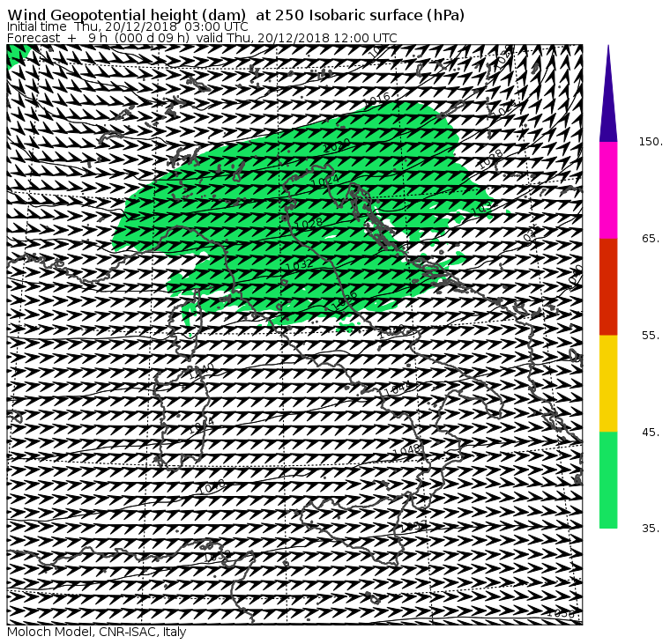Click the '65.' legend value
This screenshot has width=670, height=644.
click(x=651, y=239)
